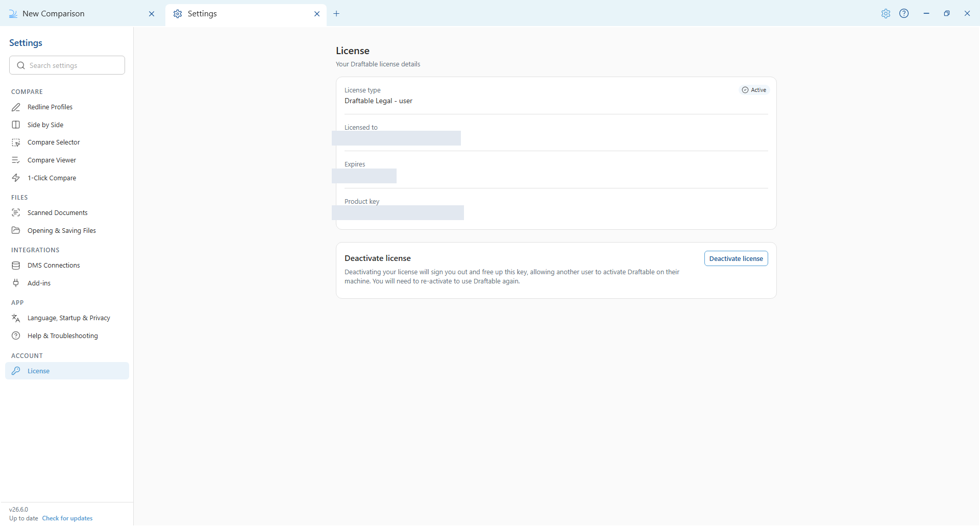The width and height of the screenshot is (980, 527).
Task: Click the Active license status badge
Action: point(754,90)
